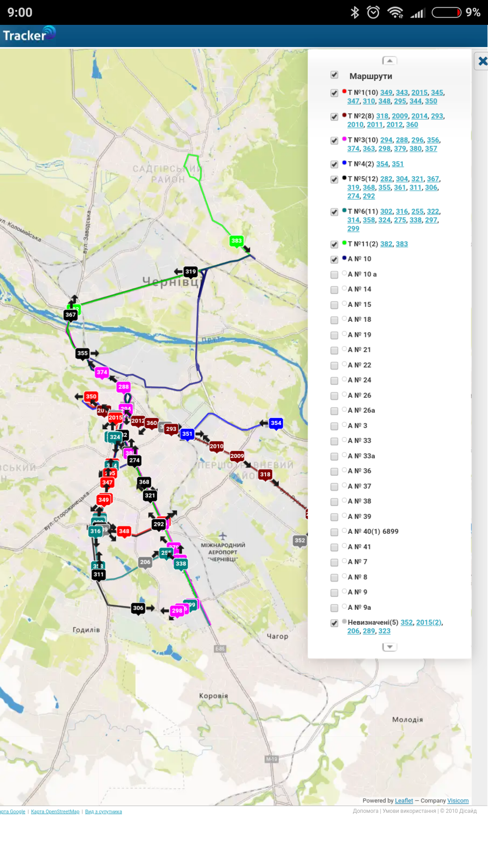Viewport: 488px width, 868px height.
Task: Expand the routes list with the down arrow
Action: click(x=389, y=647)
